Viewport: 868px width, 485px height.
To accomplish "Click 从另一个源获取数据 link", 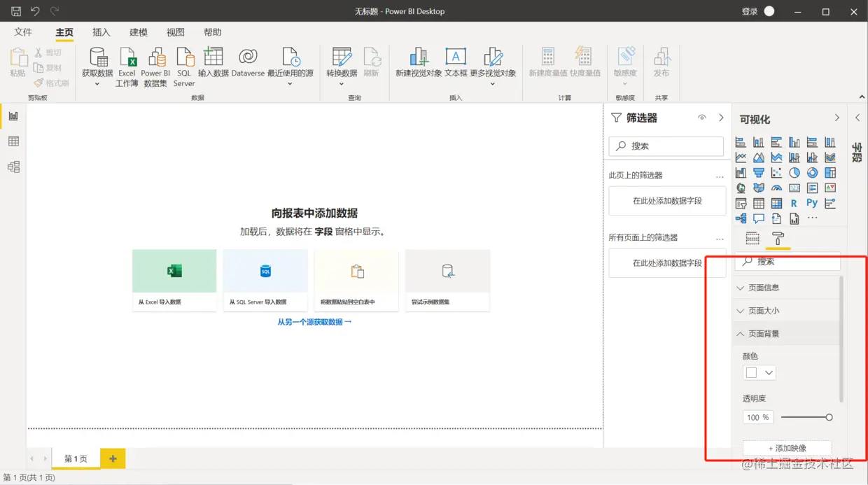I will 314,322.
